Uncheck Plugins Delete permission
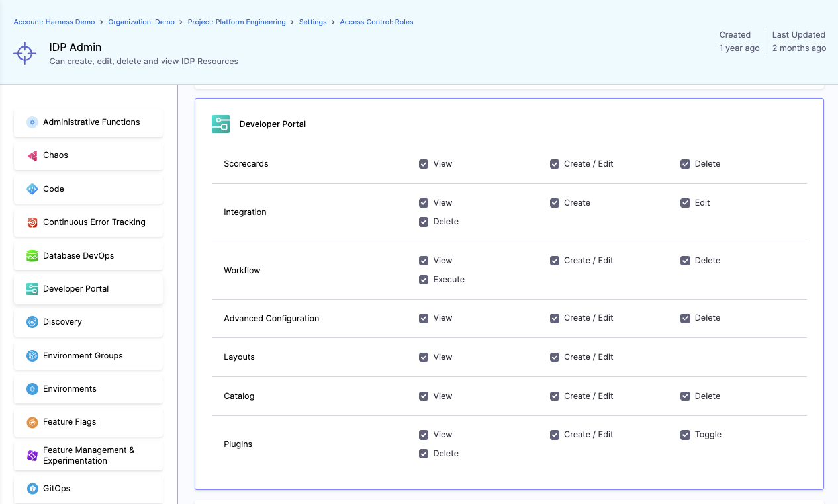The image size is (838, 504). coord(424,454)
